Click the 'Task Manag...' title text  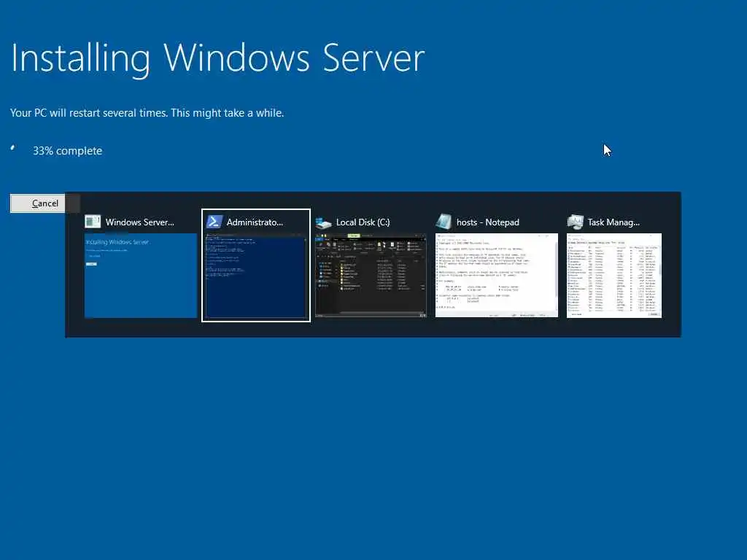click(614, 222)
